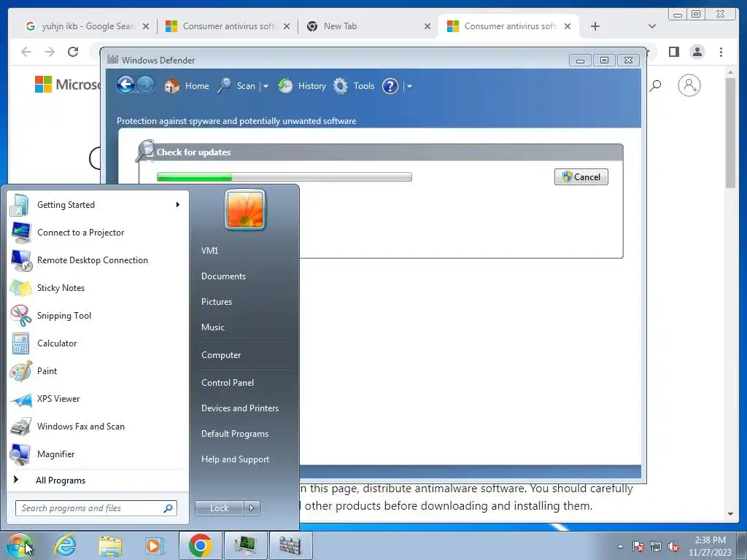The height and width of the screenshot is (560, 747).
Task: Click the XPS Viewer icon
Action: click(21, 399)
